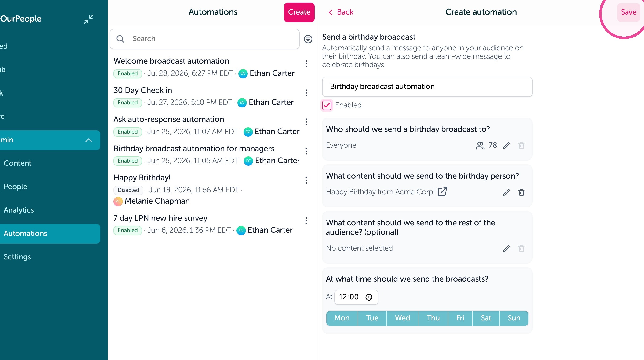Edit the rest of audience content with the pencil

pyautogui.click(x=506, y=248)
